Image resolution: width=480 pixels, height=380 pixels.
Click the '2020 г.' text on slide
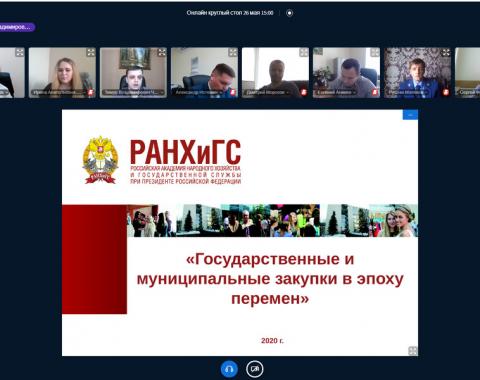pos(272,340)
